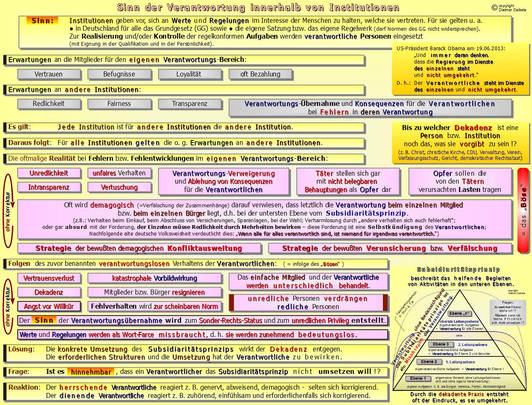
Task: Select the "Vertrauensverlust" box
Action: (x=49, y=278)
